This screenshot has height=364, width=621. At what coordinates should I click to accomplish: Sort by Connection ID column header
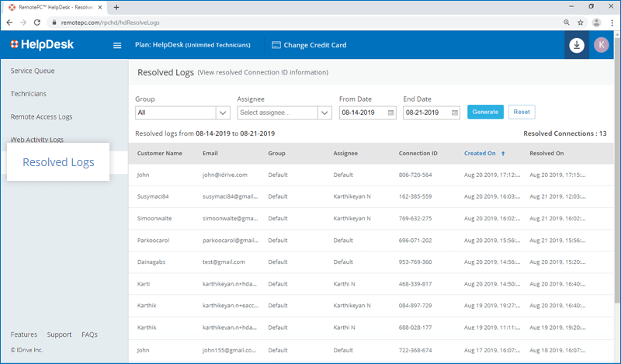click(418, 154)
